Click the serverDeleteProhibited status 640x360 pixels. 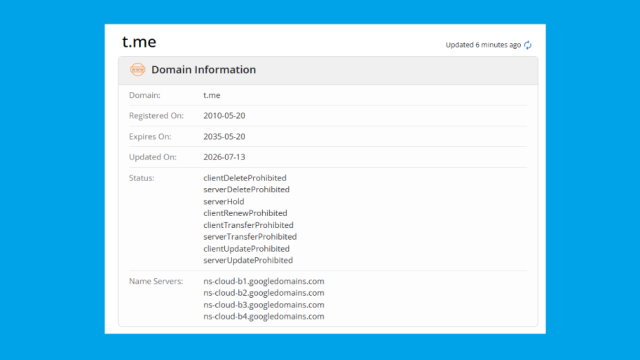point(247,189)
